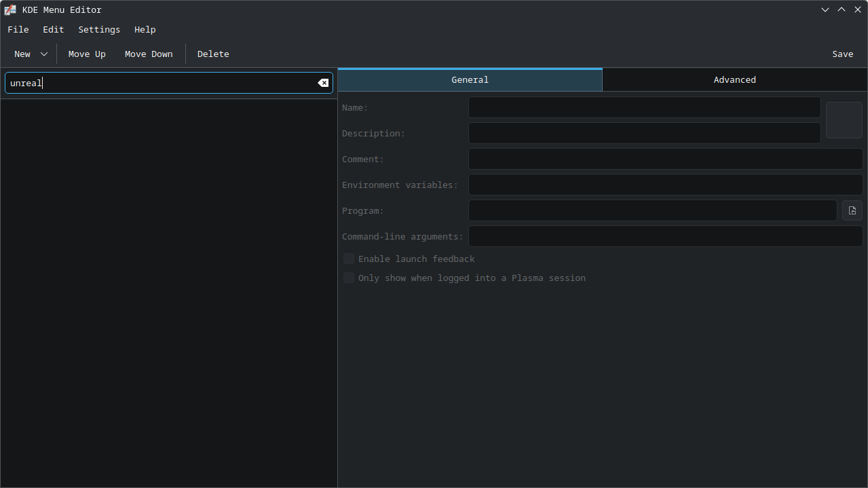The width and height of the screenshot is (868, 488).
Task: Select the General tab
Action: [470, 79]
